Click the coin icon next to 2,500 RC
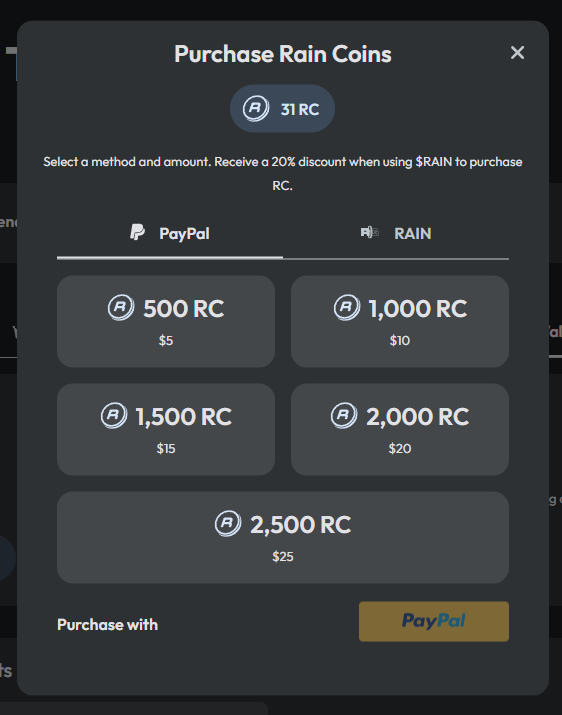Viewport: 562px width, 715px height. pos(228,523)
